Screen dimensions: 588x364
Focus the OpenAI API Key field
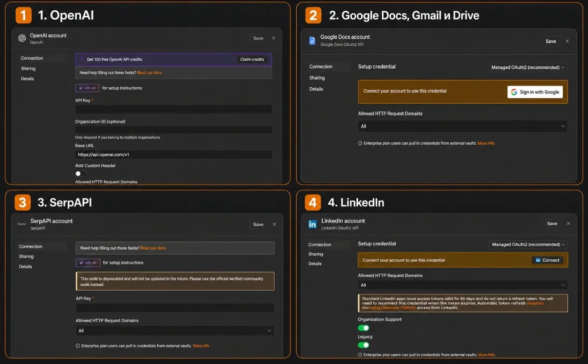point(174,109)
